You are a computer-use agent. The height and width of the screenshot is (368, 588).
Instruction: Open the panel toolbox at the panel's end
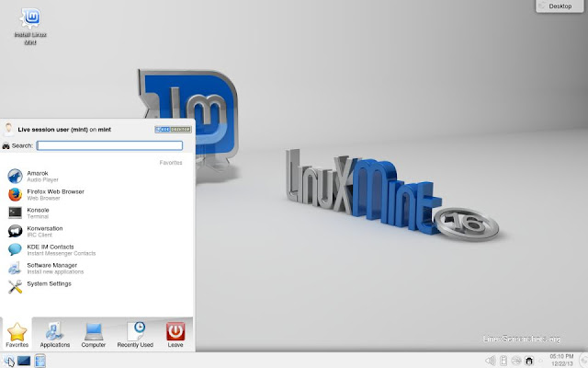tap(584, 361)
